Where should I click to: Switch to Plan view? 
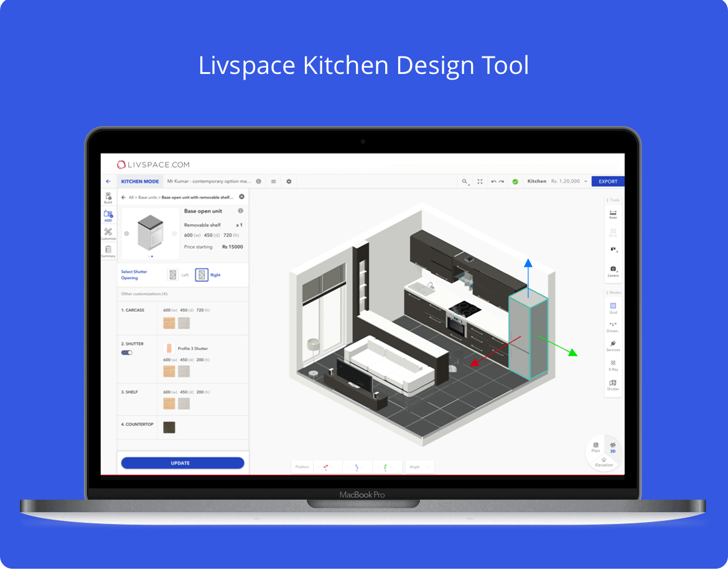(595, 447)
